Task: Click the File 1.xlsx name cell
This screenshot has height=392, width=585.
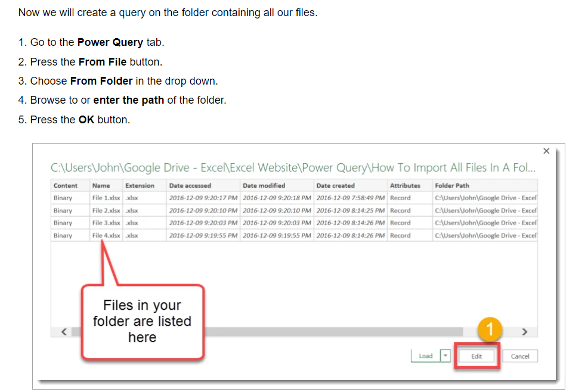Action: point(106,198)
